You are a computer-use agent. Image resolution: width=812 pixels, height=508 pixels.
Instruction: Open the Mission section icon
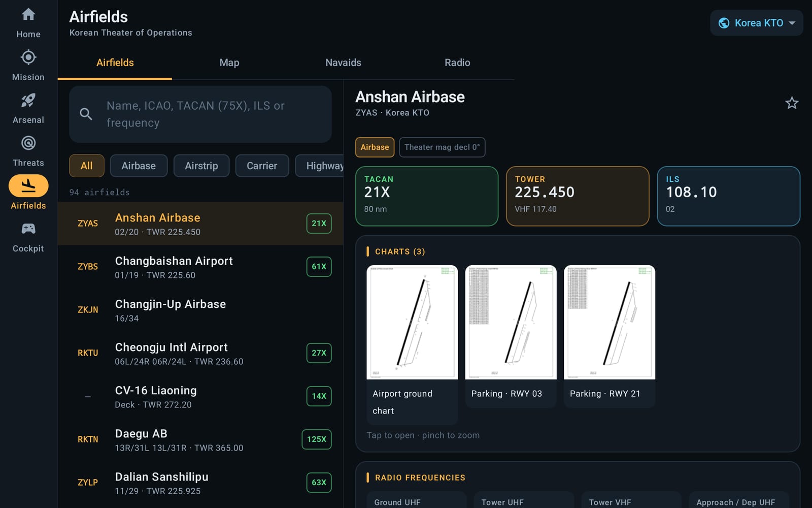28,57
